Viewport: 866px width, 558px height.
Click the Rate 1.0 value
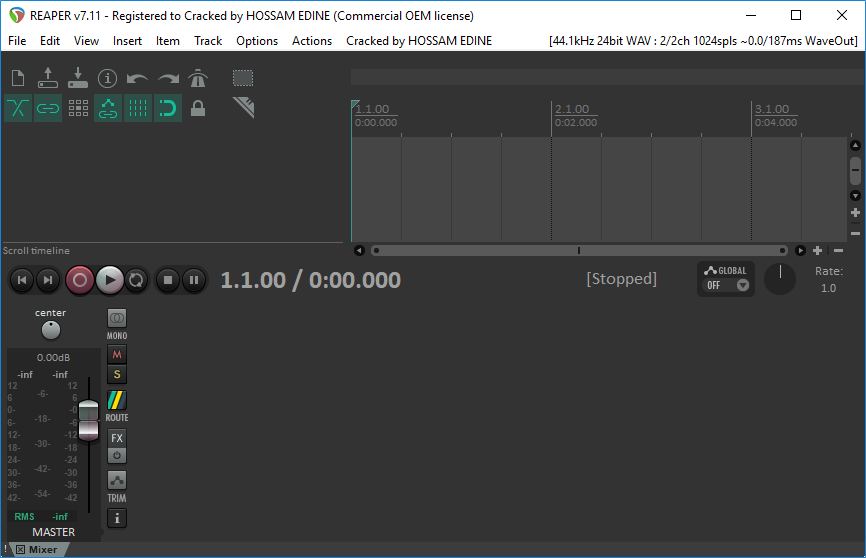828,288
